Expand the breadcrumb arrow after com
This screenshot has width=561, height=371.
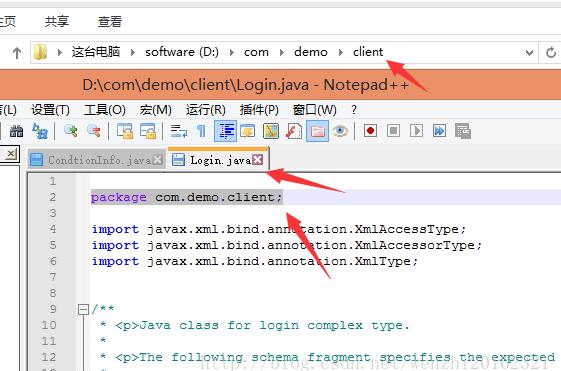tap(282, 53)
